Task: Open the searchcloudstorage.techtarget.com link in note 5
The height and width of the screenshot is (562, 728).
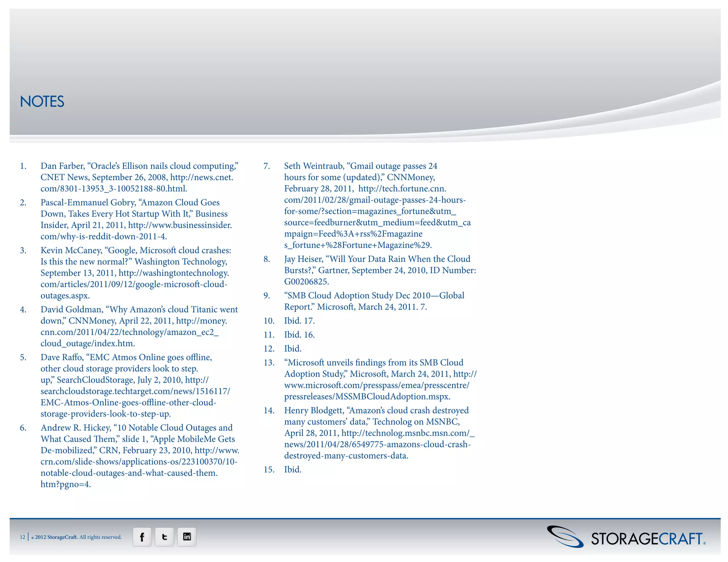Action: coord(135,397)
